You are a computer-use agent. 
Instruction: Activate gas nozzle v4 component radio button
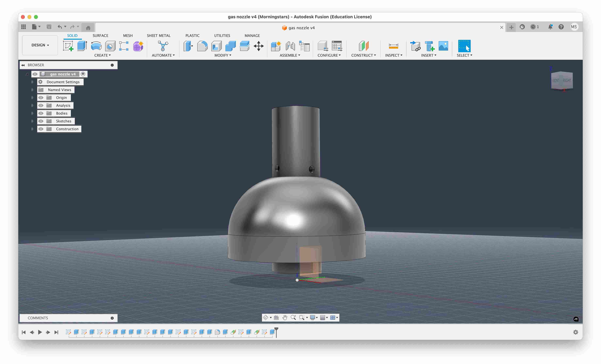tap(83, 74)
